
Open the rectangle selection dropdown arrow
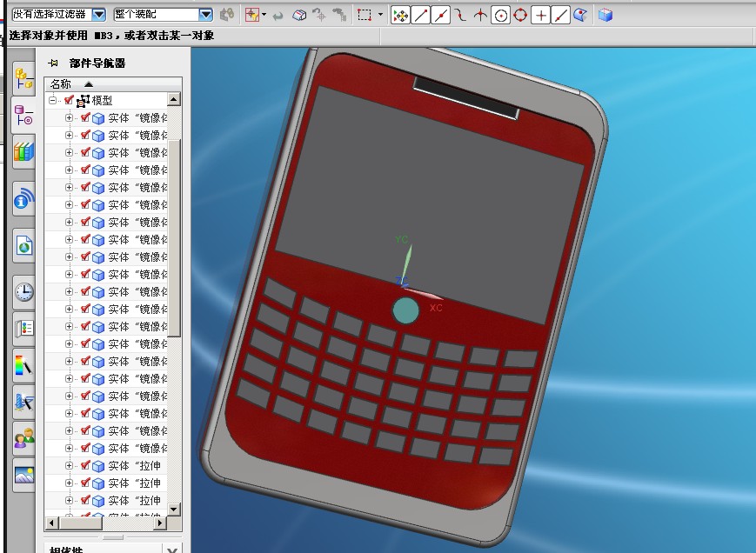380,15
